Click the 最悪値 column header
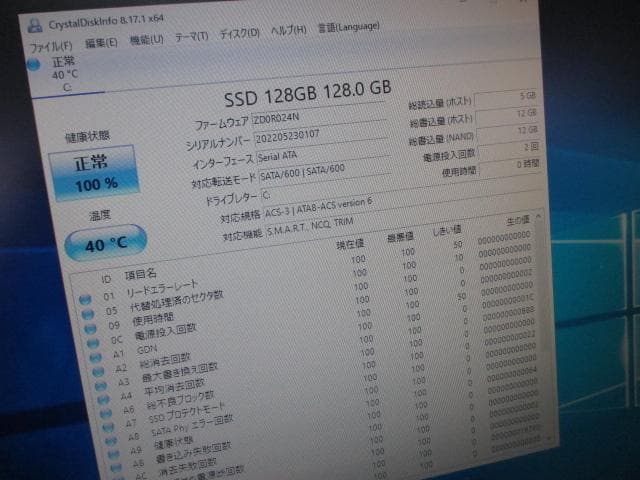Image resolution: width=640 pixels, height=480 pixels. point(400,237)
